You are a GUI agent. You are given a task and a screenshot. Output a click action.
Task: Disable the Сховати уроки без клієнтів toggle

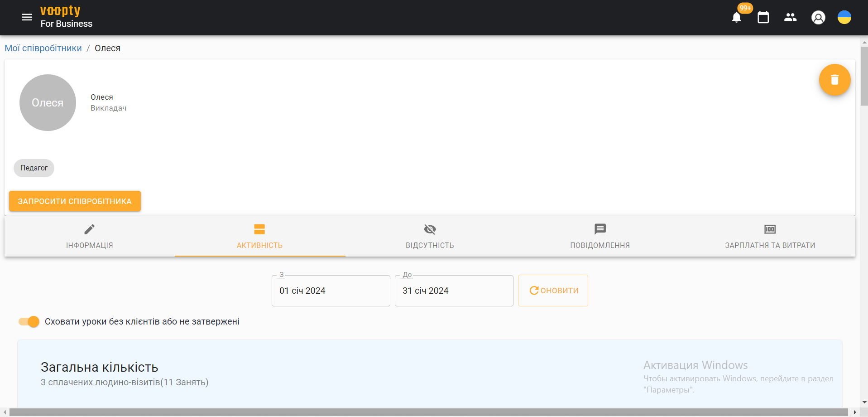click(x=28, y=321)
